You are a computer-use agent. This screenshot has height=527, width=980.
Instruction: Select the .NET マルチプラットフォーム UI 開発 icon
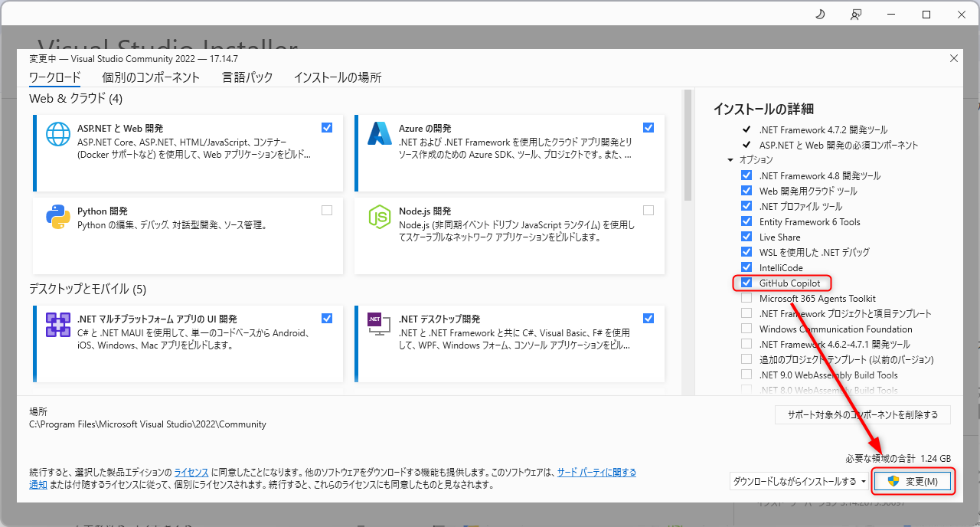click(57, 324)
